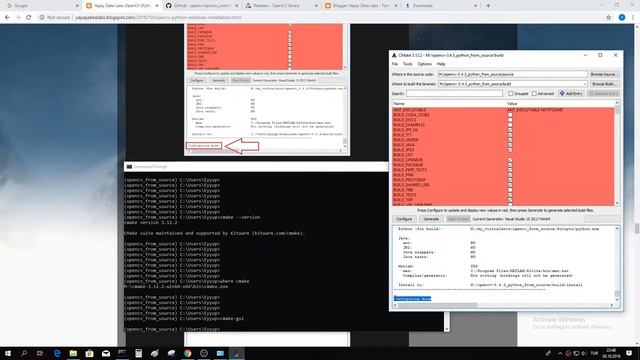Click the CMake output log horizontal scrollbar
640x360 pixels.
[x=504, y=305]
